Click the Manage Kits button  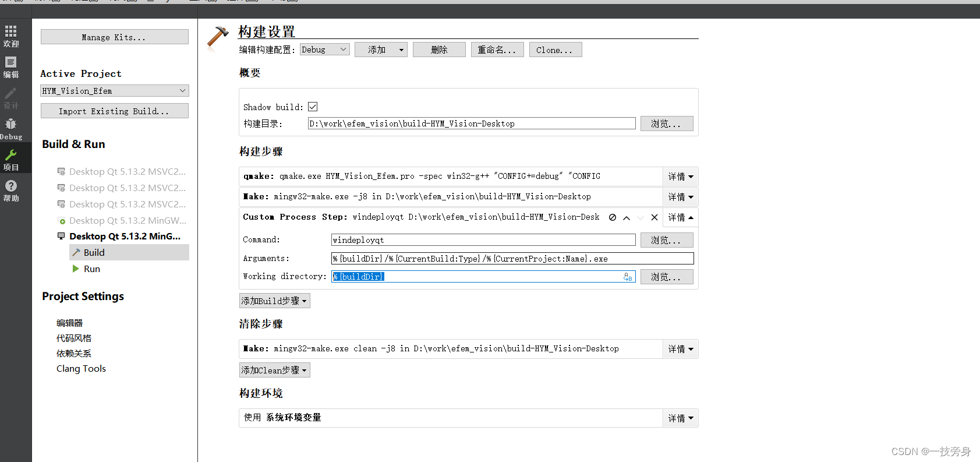pos(115,37)
